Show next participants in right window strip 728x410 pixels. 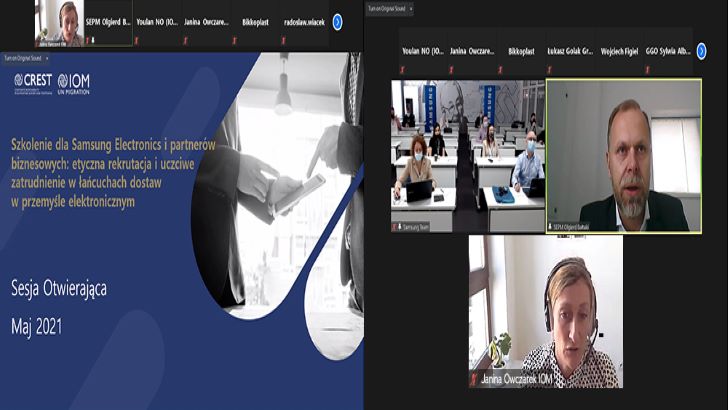(x=702, y=51)
